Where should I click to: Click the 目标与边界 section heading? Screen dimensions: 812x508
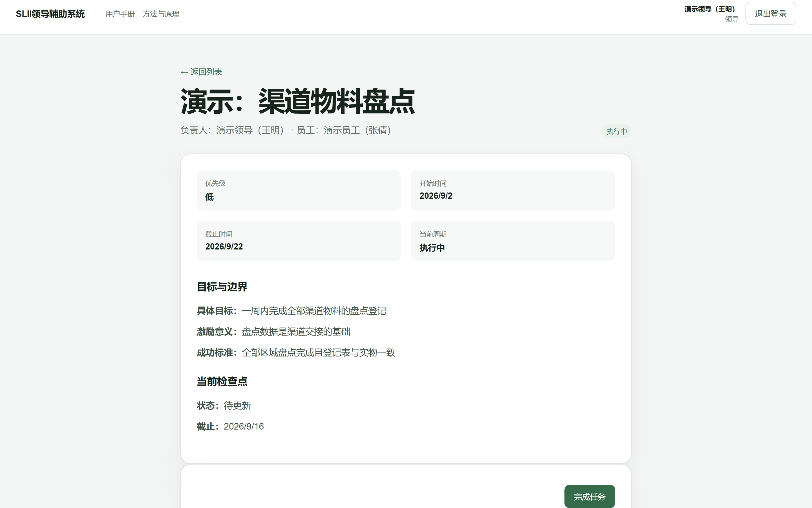(x=222, y=286)
